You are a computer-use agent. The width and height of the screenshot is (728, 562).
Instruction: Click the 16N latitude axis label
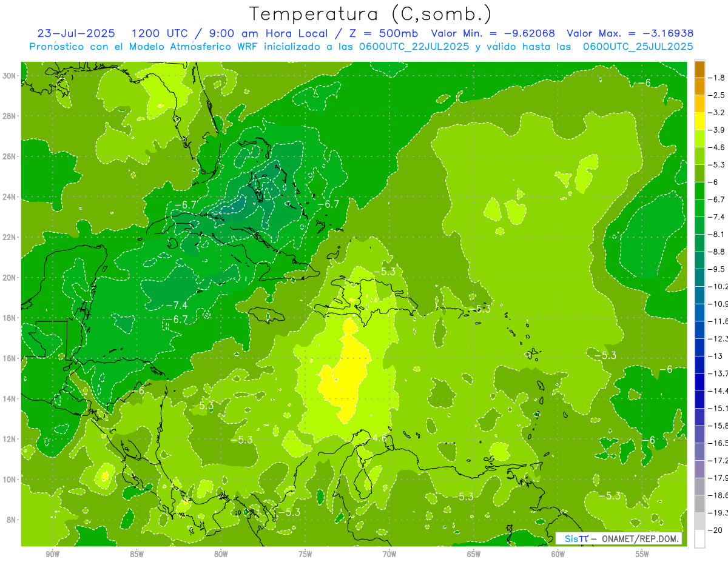[10, 358]
